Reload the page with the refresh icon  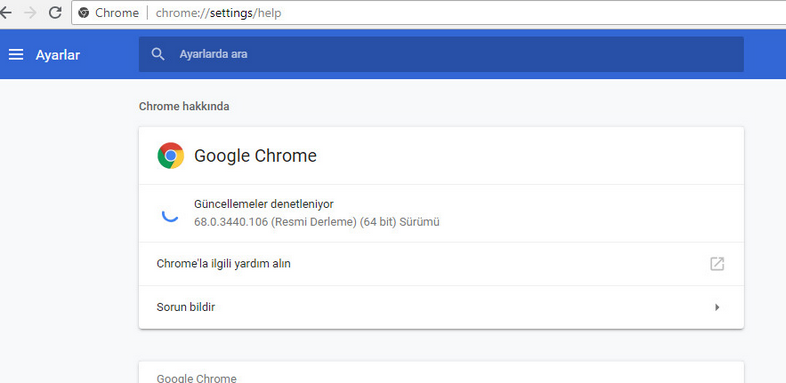pos(55,13)
